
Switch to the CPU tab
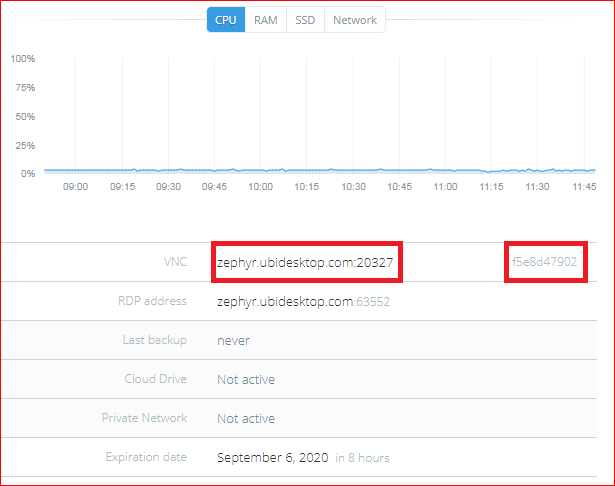pyautogui.click(x=226, y=20)
